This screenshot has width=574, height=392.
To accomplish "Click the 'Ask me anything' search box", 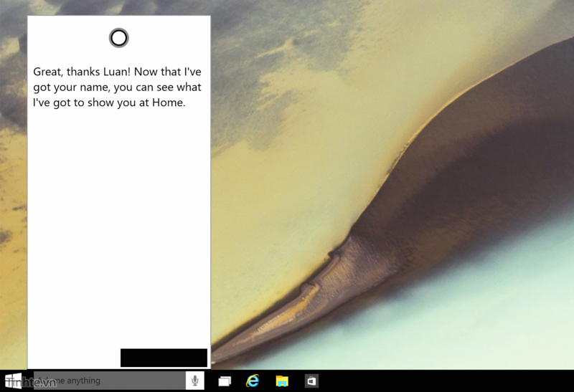I will click(108, 381).
